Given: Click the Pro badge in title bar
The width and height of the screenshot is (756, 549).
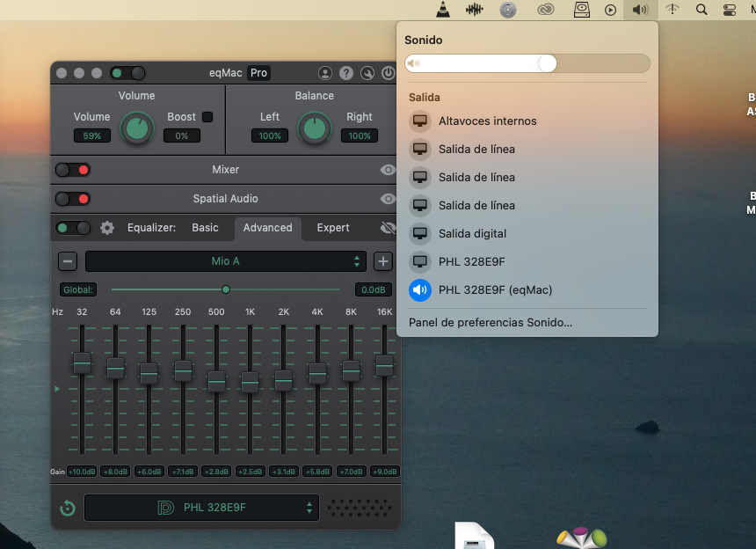Looking at the screenshot, I should pos(259,73).
